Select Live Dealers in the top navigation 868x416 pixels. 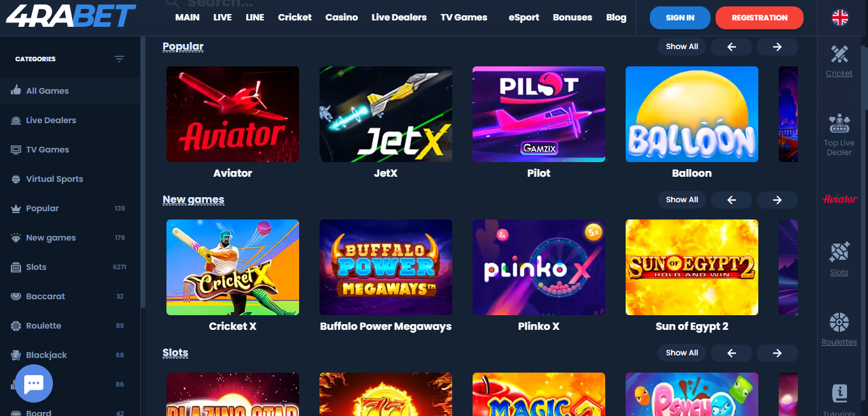[399, 17]
